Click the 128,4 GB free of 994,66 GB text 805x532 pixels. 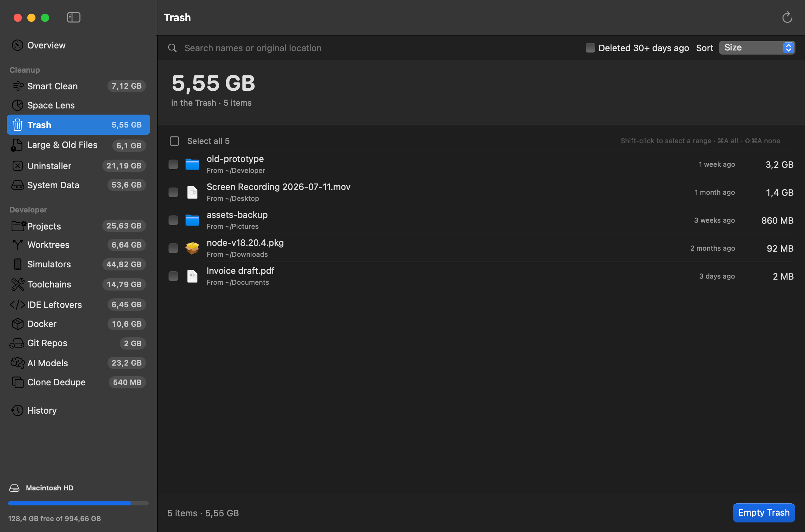[x=55, y=519]
